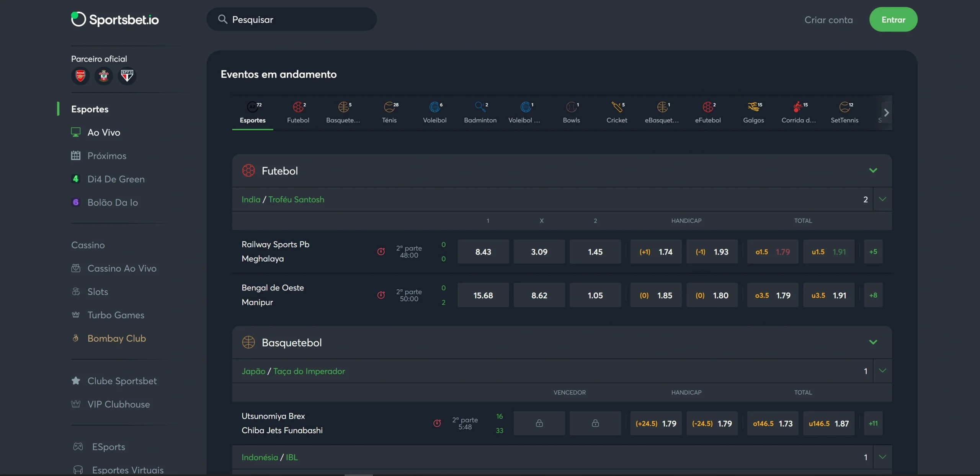Click the Entrar button

pyautogui.click(x=893, y=20)
